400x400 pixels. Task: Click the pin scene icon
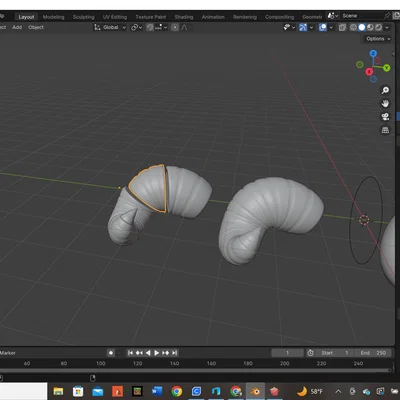click(387, 16)
